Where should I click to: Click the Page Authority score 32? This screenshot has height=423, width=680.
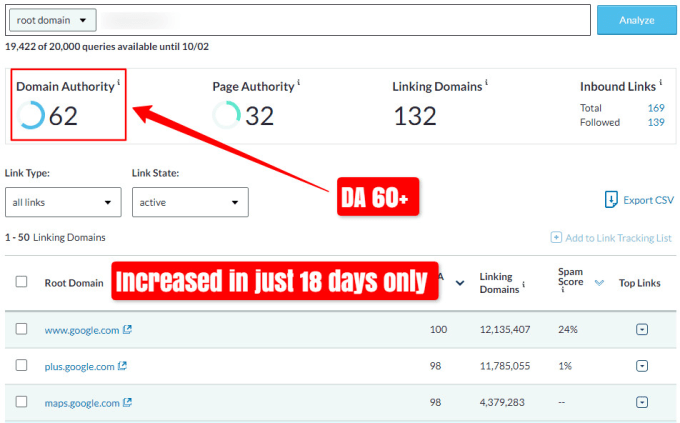(259, 116)
